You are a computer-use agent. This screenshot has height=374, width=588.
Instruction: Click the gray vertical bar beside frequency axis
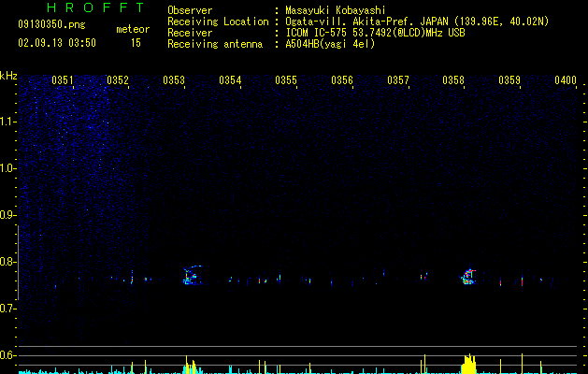[x=18, y=263]
